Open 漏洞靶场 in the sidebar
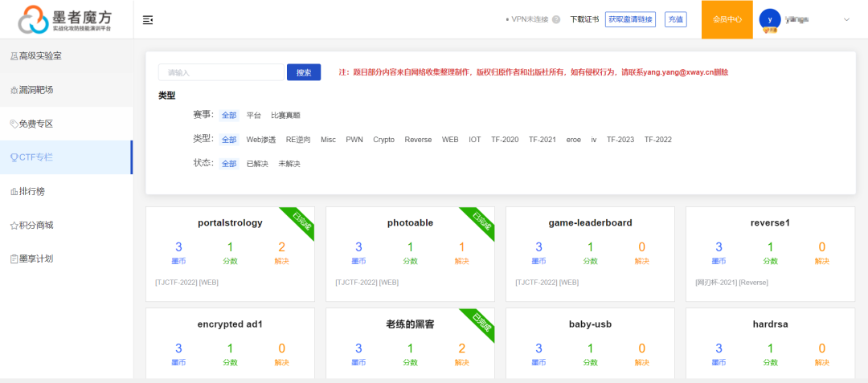The height and width of the screenshot is (383, 868). point(67,90)
